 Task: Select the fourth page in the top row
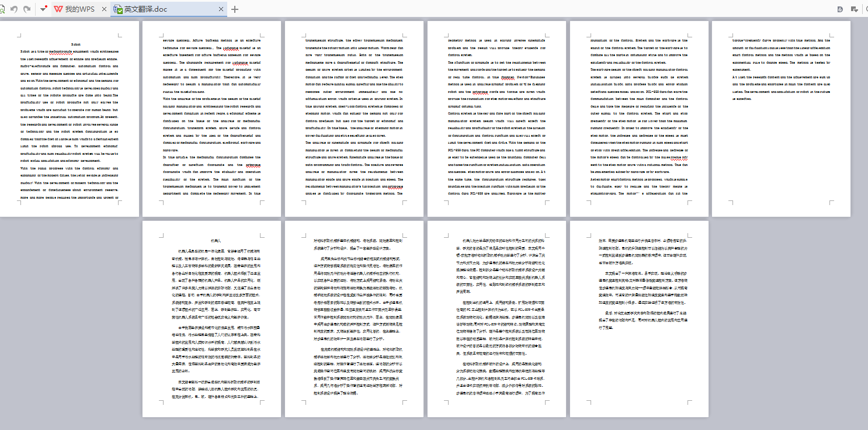[x=497, y=119]
